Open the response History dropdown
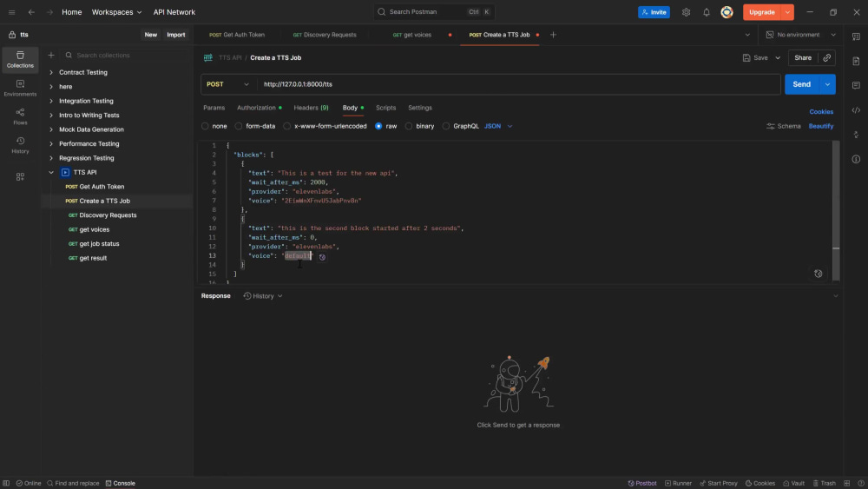 pyautogui.click(x=263, y=295)
